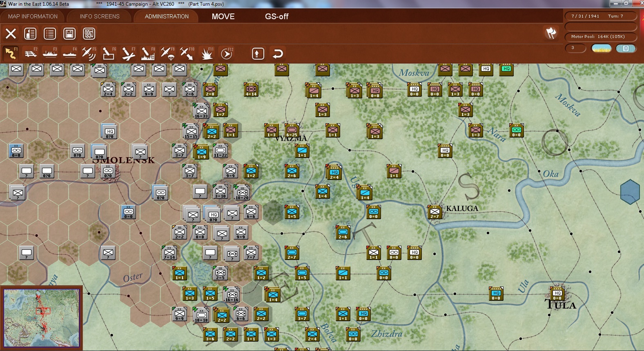Click the F12 circled arrow icon
Viewport: 644px width, 351px height.
(x=226, y=53)
